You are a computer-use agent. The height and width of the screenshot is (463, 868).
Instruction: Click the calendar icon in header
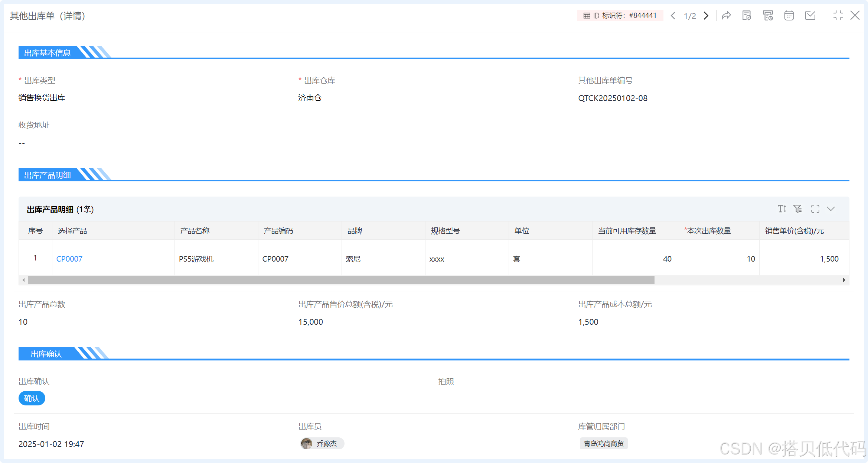[789, 16]
